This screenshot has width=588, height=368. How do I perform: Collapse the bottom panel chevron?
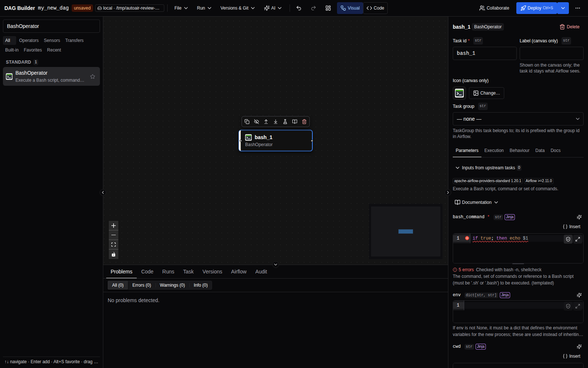[276, 265]
